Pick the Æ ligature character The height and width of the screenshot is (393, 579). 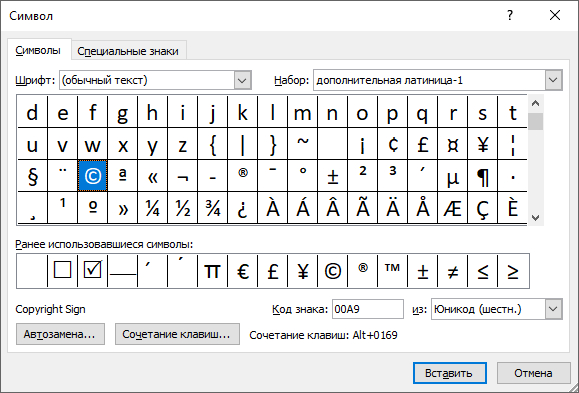453,208
